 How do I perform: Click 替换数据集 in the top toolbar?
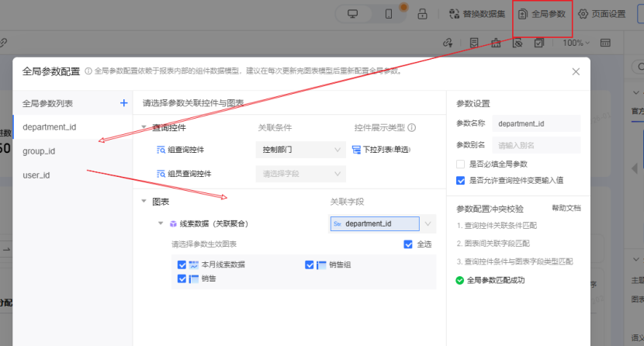pos(477,14)
